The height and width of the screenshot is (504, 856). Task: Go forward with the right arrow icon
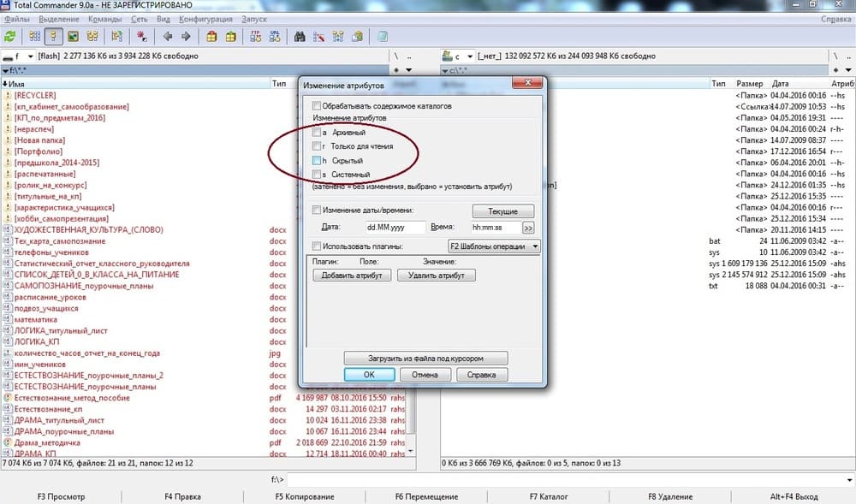(x=186, y=37)
